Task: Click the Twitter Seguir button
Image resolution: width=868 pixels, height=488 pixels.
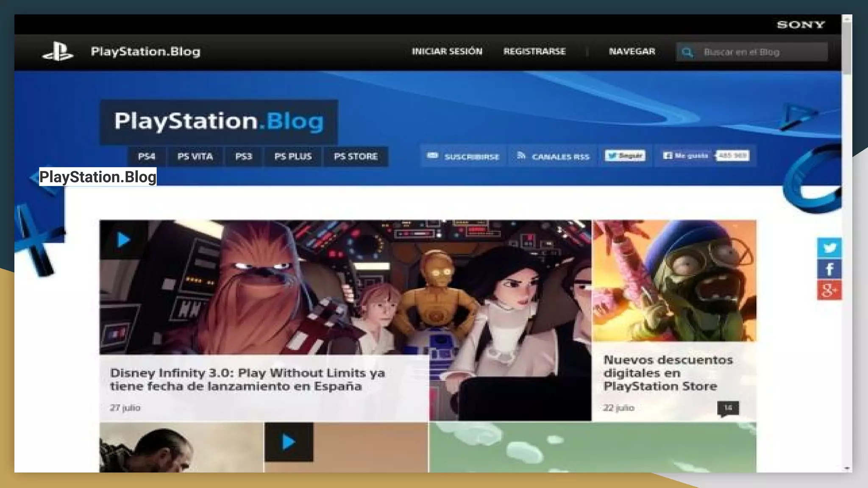Action: pos(625,156)
